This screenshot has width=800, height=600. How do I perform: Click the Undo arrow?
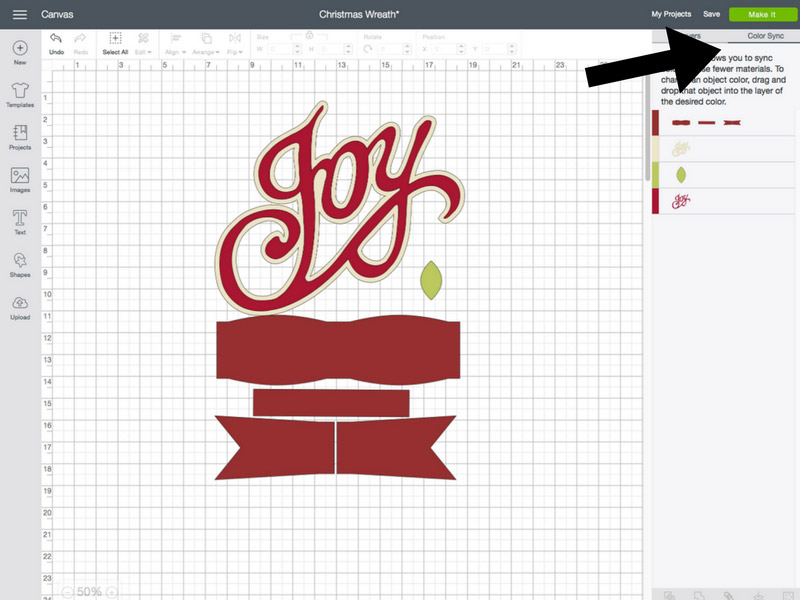(56, 38)
